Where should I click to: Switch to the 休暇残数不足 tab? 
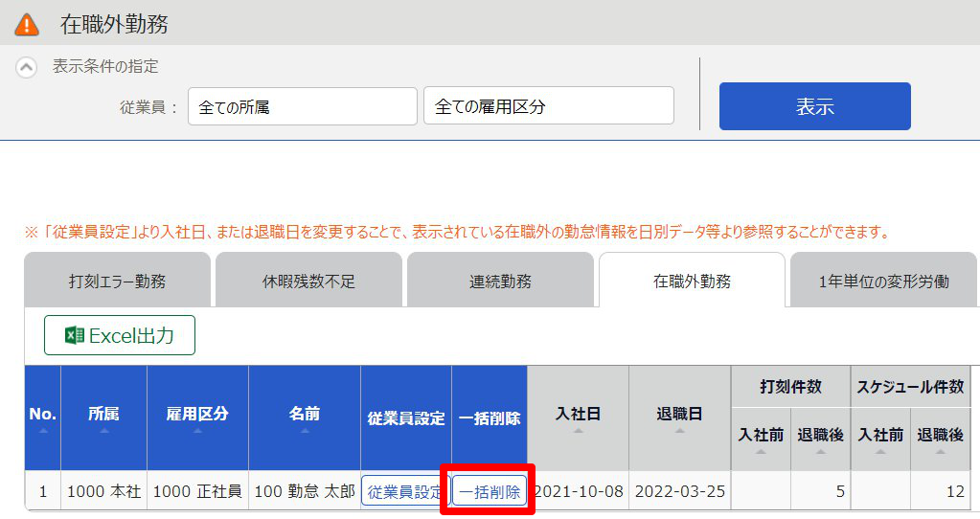[x=308, y=281]
